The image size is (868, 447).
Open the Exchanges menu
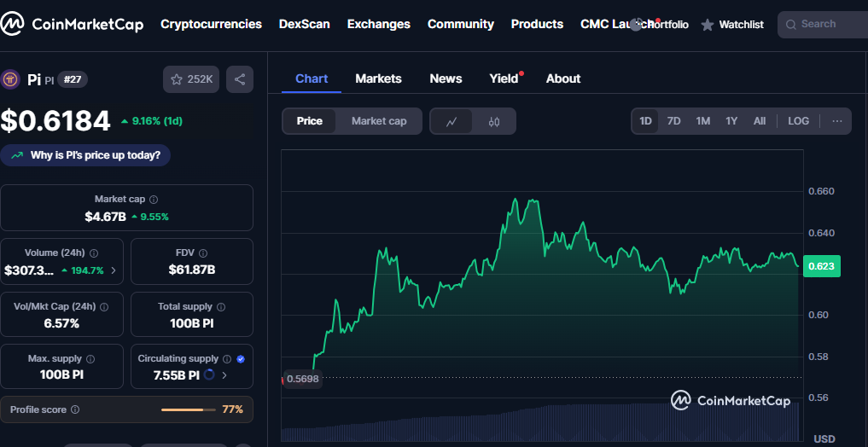(379, 25)
